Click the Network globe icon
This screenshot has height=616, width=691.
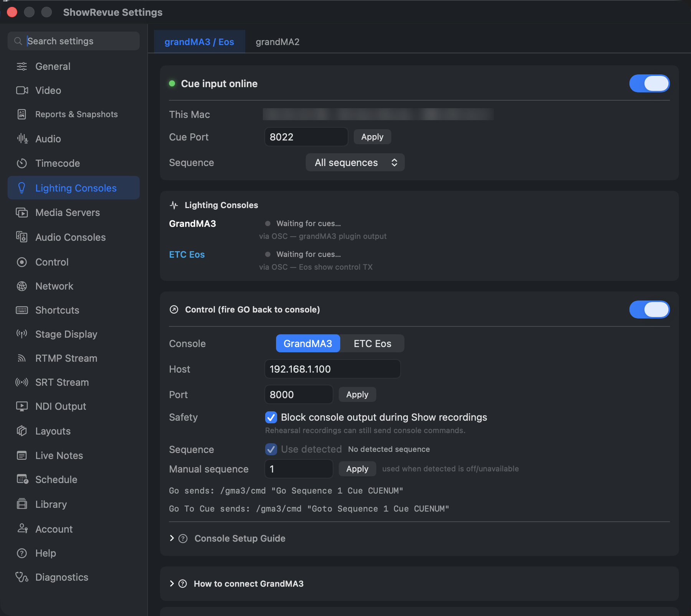tap(22, 286)
